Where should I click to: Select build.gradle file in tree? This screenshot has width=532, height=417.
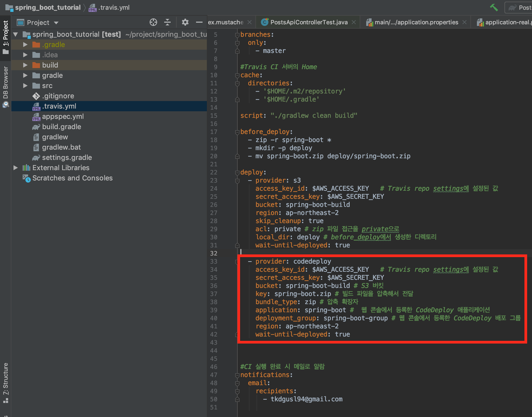[x=61, y=127]
